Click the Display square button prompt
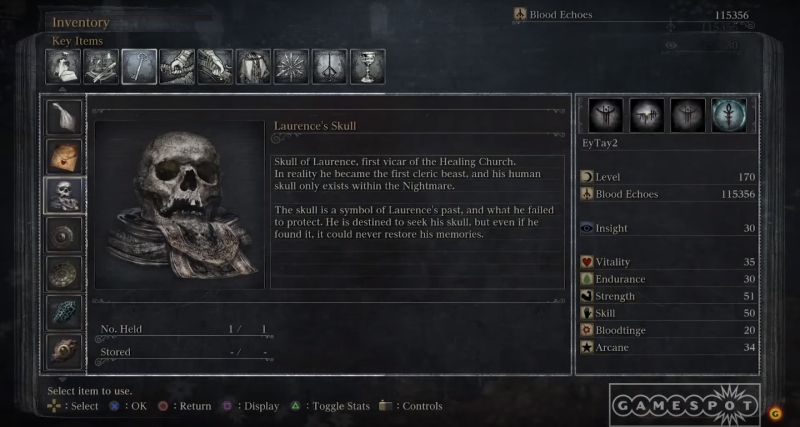This screenshot has height=427, width=800. coord(251,407)
